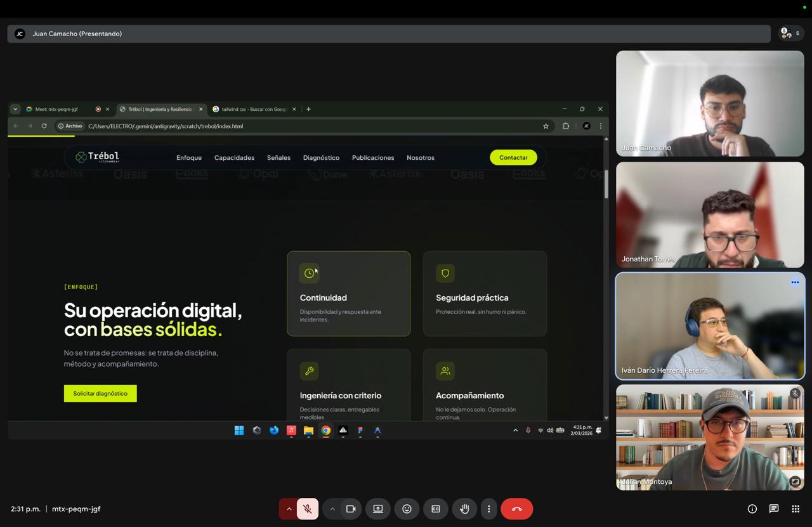812x527 pixels.
Task: Open a new browser tab with plus
Action: [x=309, y=109]
